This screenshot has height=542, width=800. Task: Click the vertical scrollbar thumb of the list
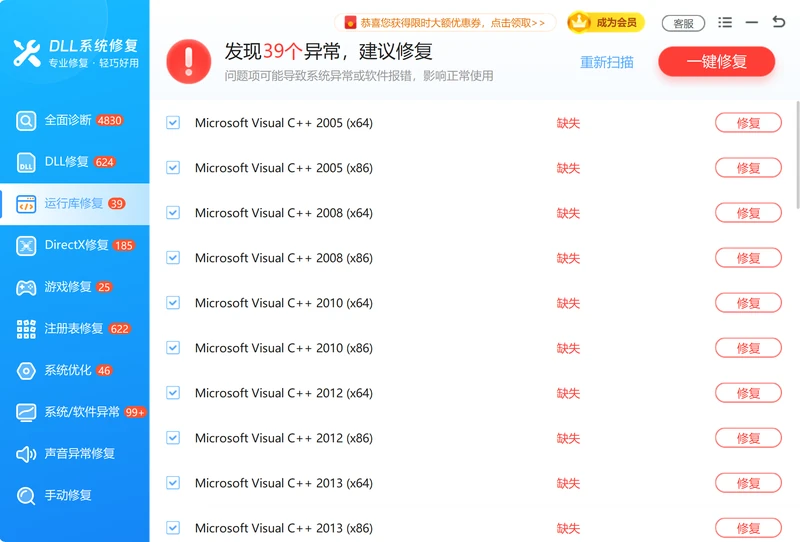797,155
